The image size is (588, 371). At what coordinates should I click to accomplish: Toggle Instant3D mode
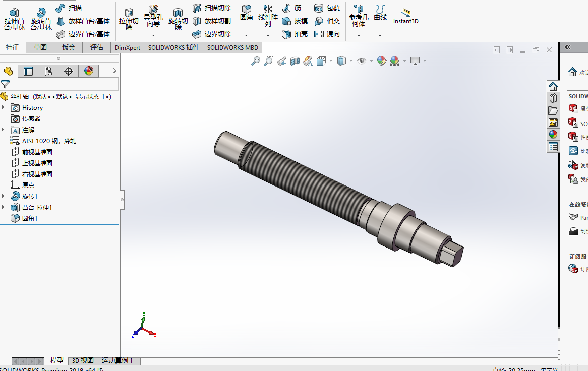[x=406, y=17]
